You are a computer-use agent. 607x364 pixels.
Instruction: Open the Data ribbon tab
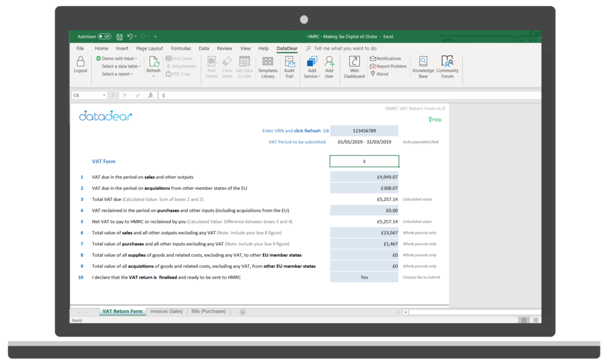(204, 49)
